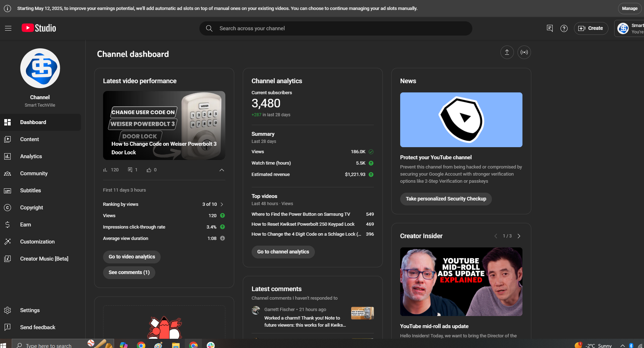Click the 3,480 current subscribers count
The height and width of the screenshot is (348, 644).
[x=266, y=103]
